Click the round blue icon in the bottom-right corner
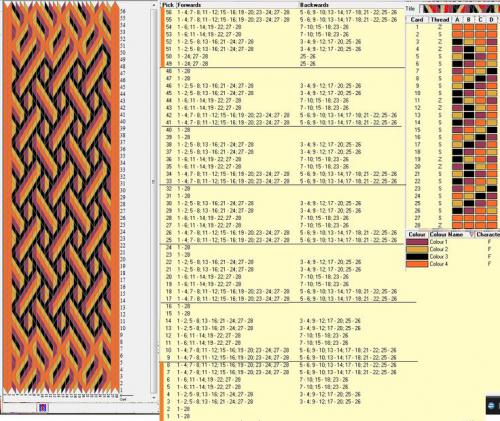 pos(491,405)
